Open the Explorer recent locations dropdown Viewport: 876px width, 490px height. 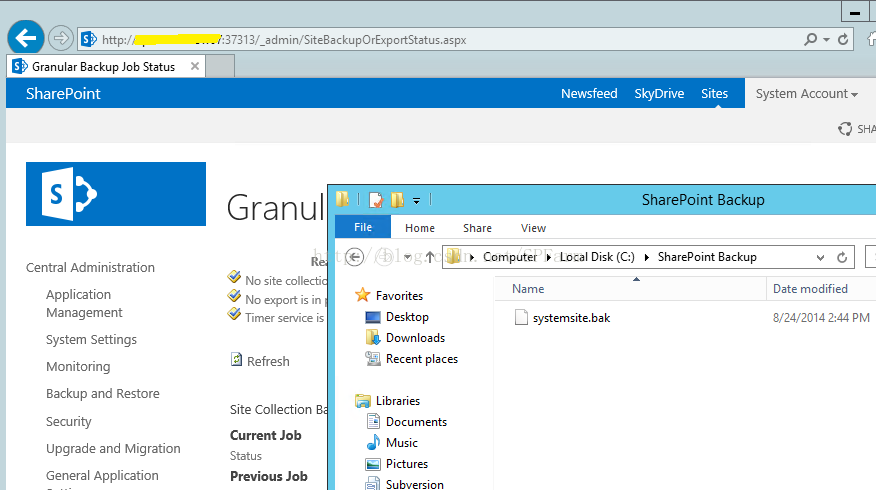click(x=408, y=257)
